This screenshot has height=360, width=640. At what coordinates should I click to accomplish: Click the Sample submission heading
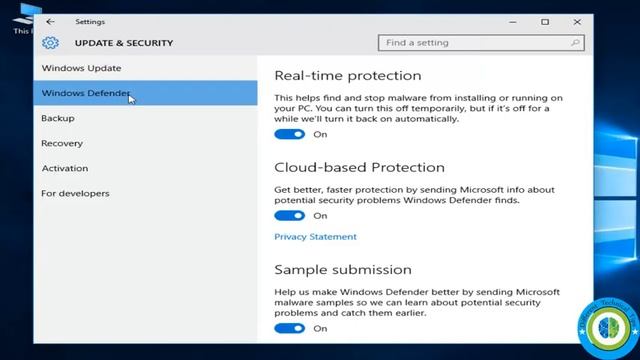[343, 270]
